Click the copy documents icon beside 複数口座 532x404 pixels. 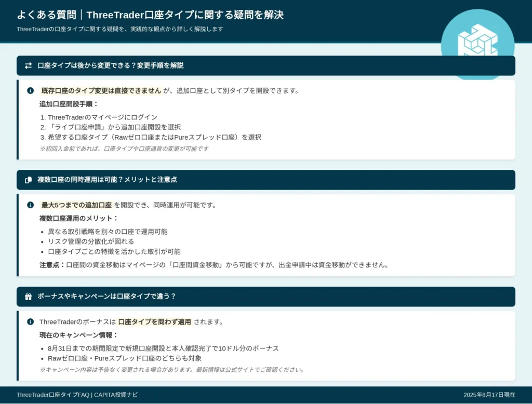pos(28,180)
